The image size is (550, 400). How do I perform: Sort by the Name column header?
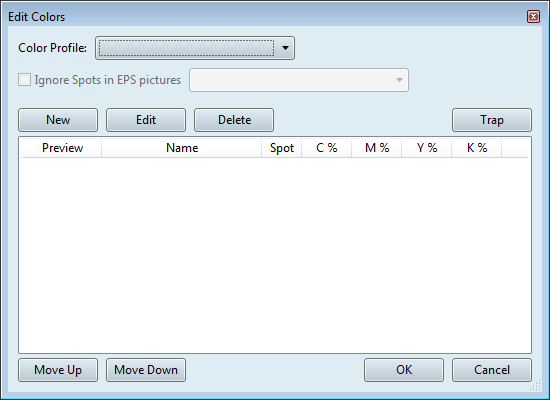point(182,148)
